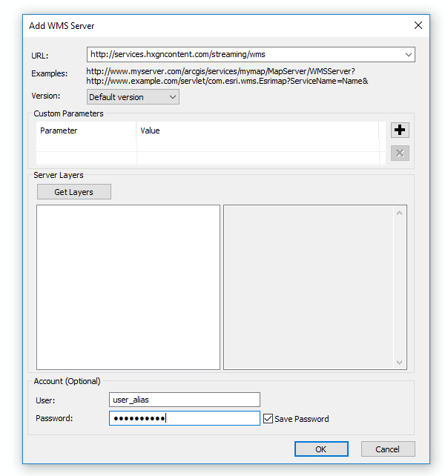
Task: Expand the URL dropdown arrow
Action: pos(408,54)
